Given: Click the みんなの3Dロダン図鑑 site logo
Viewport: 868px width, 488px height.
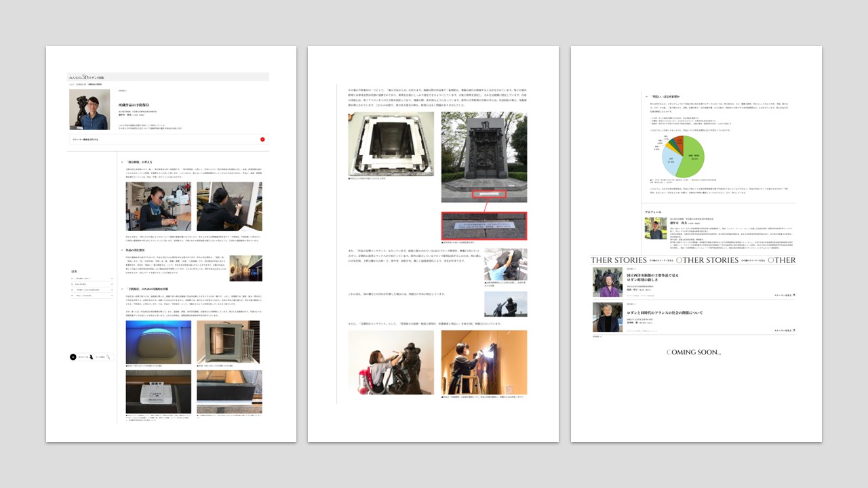Looking at the screenshot, I should point(85,77).
